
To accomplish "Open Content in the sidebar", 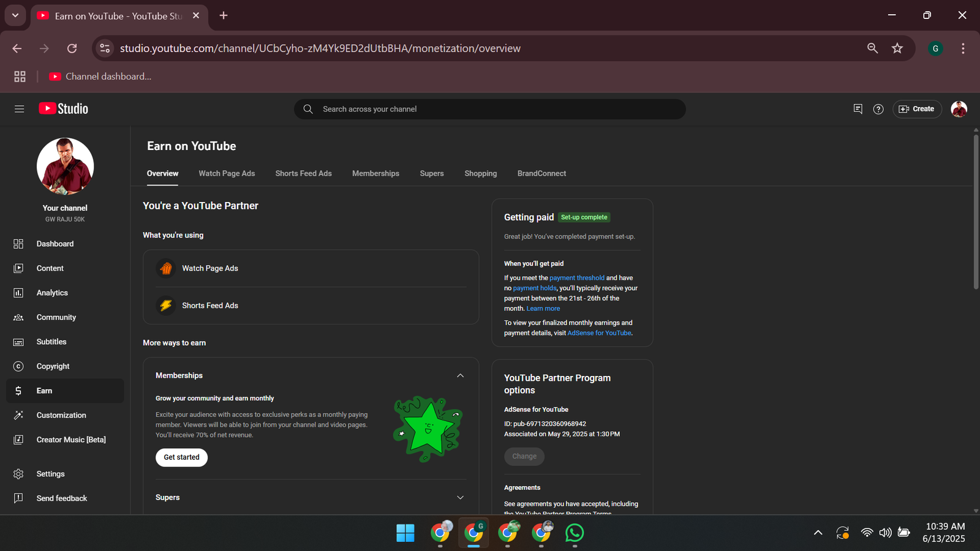I will click(x=65, y=268).
